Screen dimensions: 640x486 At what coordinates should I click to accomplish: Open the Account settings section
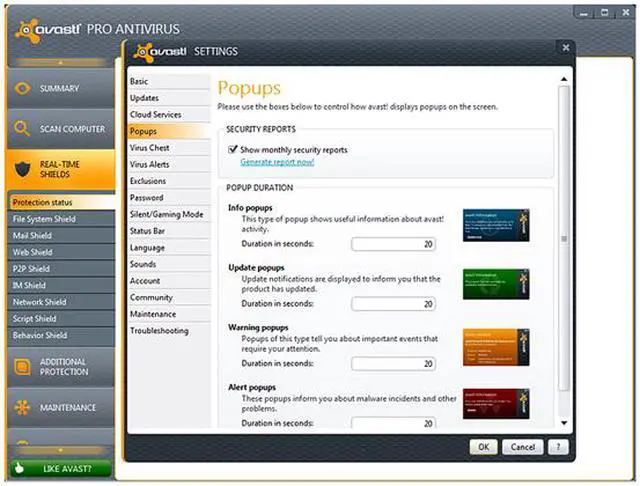click(x=169, y=281)
